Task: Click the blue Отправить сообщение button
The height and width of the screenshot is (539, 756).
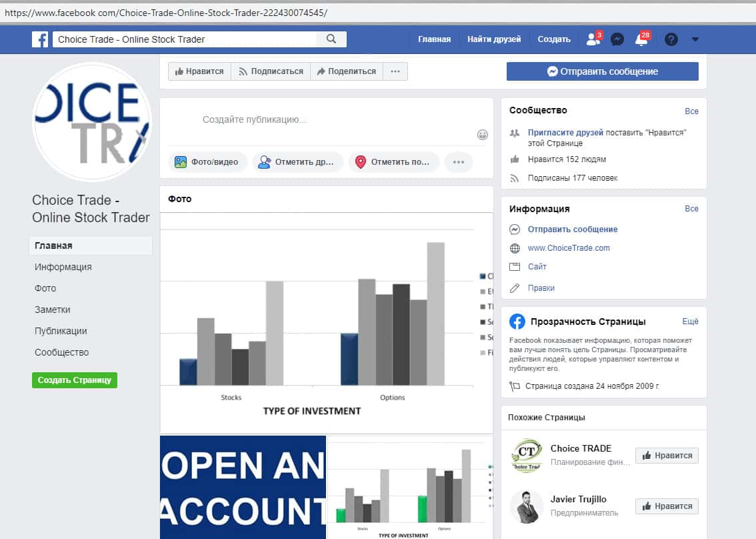Action: pos(602,71)
